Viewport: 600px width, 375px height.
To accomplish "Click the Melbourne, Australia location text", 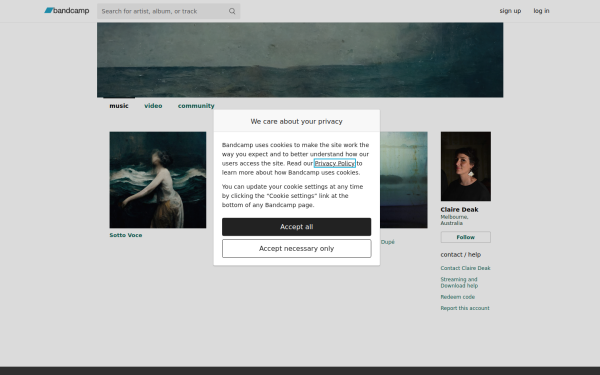I will click(x=454, y=220).
